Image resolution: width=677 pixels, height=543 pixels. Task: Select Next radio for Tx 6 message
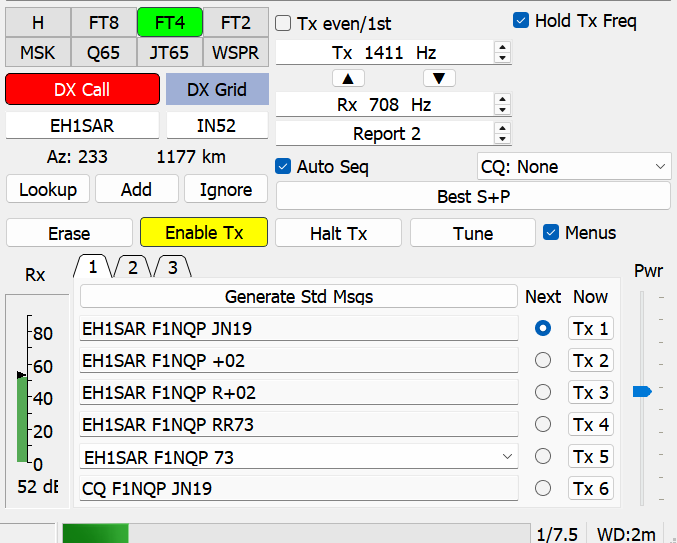543,488
